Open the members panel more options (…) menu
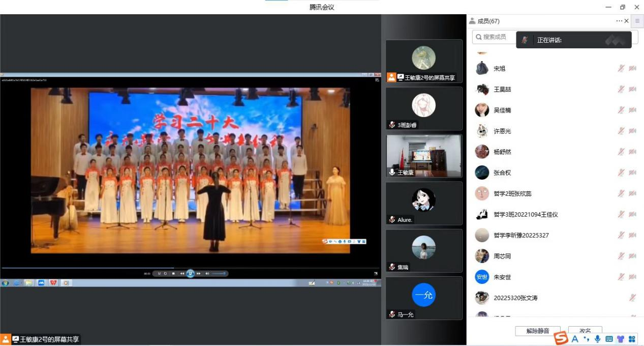 click(619, 21)
